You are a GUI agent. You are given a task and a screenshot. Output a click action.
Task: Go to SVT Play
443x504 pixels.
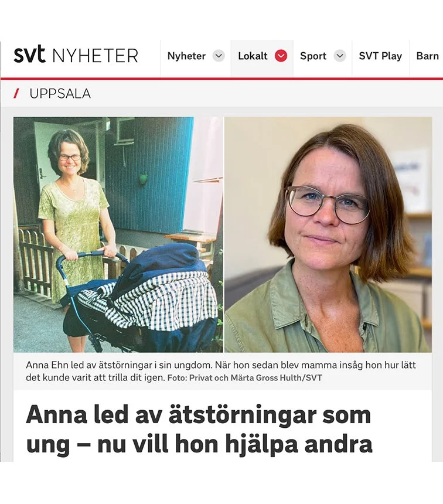(x=380, y=56)
